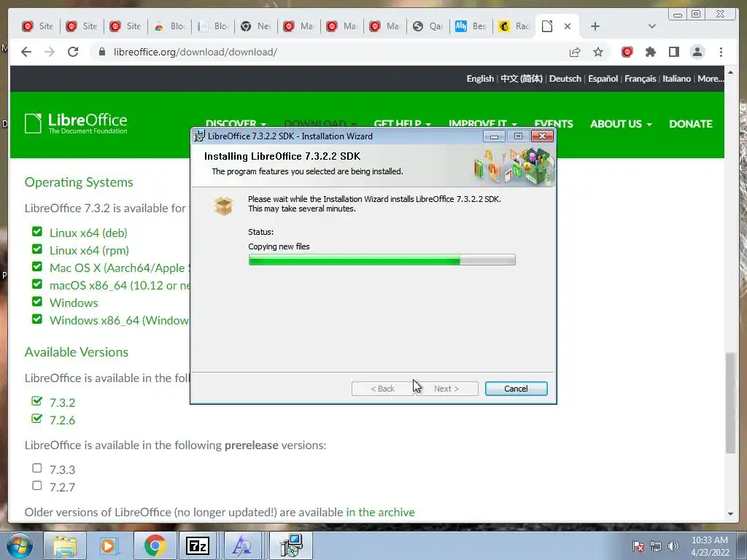The height and width of the screenshot is (560, 747).
Task: Open Chrome's three-dot menu
Action: tap(721, 52)
